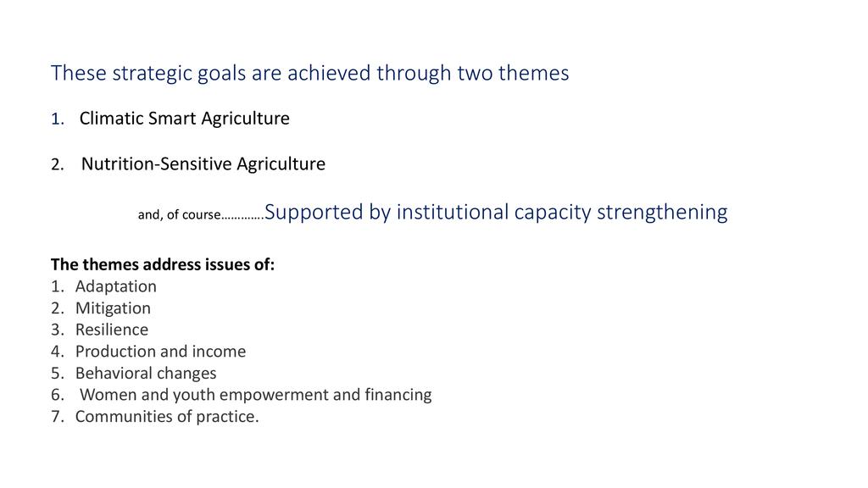Click 'Supported by institutional capacity strengthening' text
Screen dimensions: 868x488
[496, 212]
